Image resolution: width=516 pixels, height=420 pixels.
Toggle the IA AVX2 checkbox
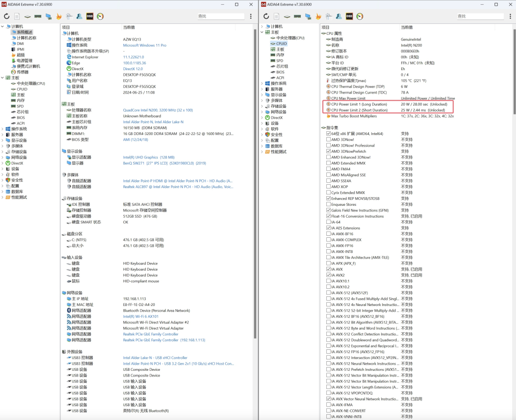click(x=328, y=275)
